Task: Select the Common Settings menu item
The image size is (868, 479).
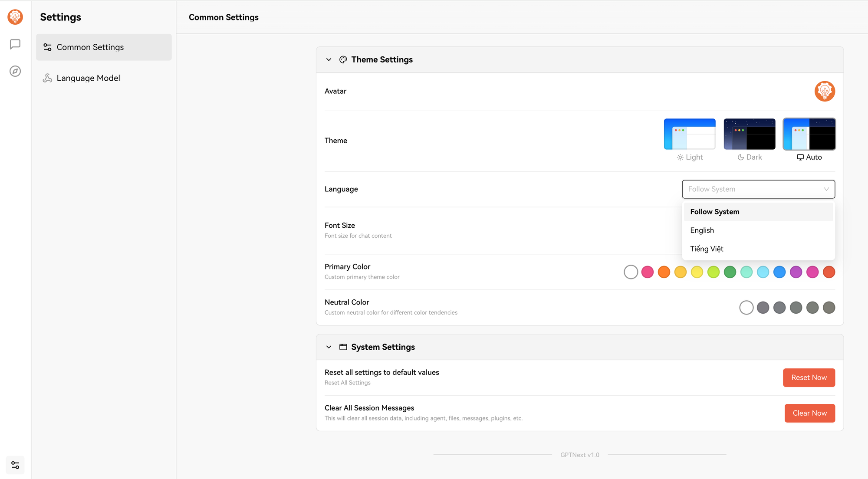Action: 104,47
